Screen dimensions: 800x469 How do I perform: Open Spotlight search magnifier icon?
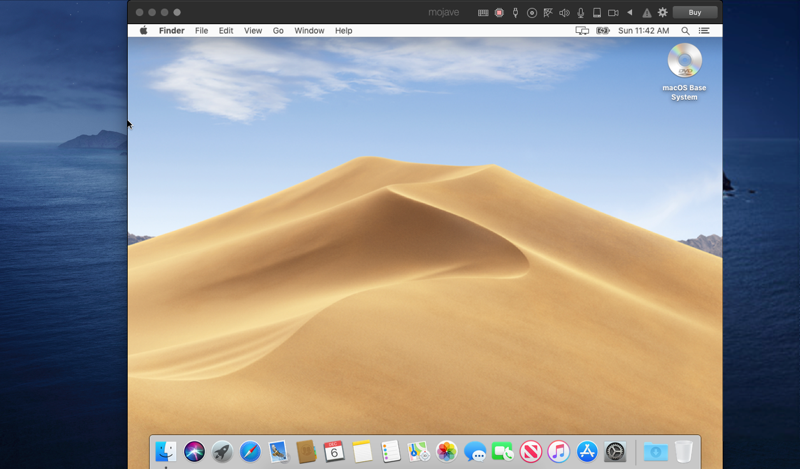coord(685,31)
